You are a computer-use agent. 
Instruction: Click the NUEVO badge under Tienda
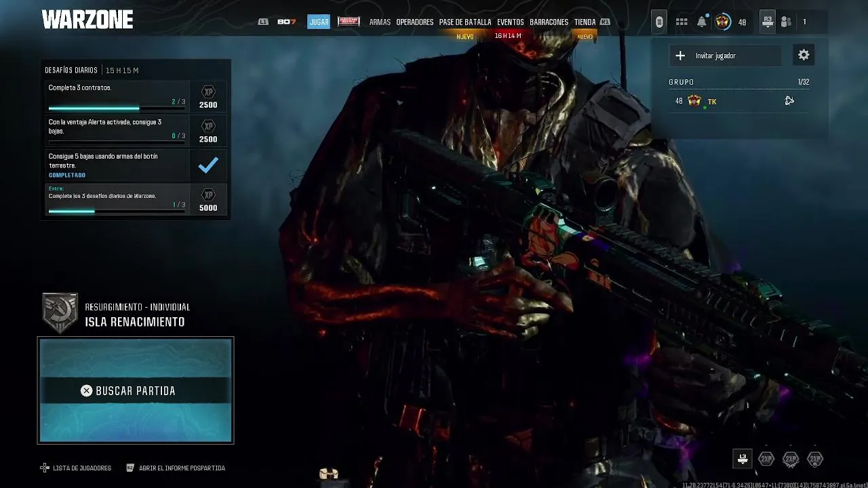585,37
